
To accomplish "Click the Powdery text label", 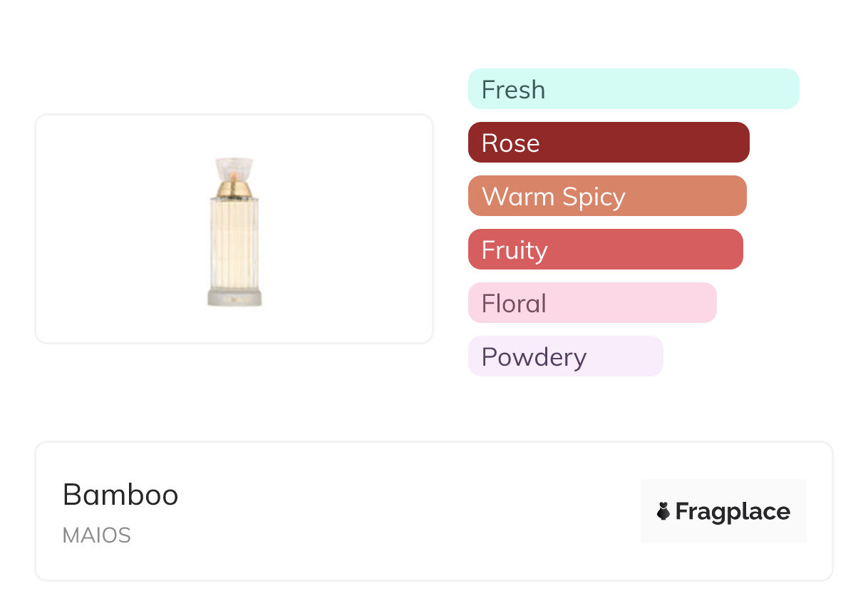I will pyautogui.click(x=534, y=356).
